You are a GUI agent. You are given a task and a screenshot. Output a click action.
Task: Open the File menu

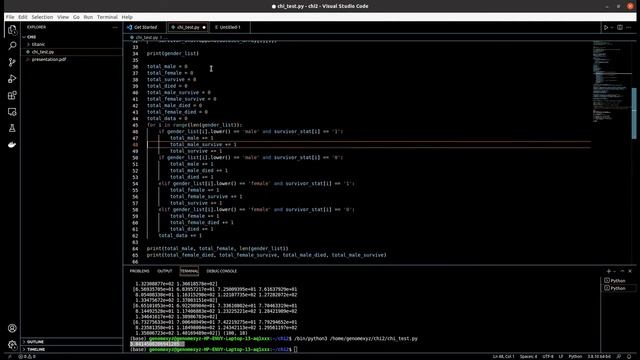(x=10, y=17)
